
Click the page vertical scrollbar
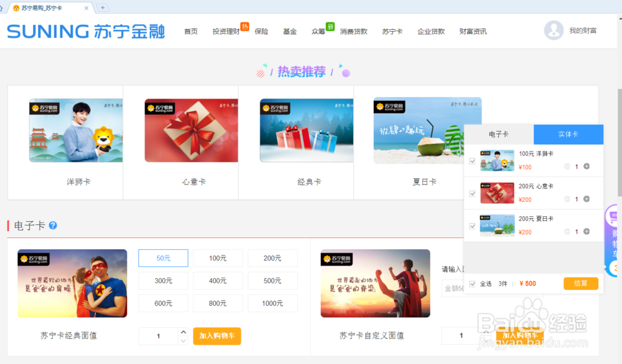pyautogui.click(x=620, y=143)
